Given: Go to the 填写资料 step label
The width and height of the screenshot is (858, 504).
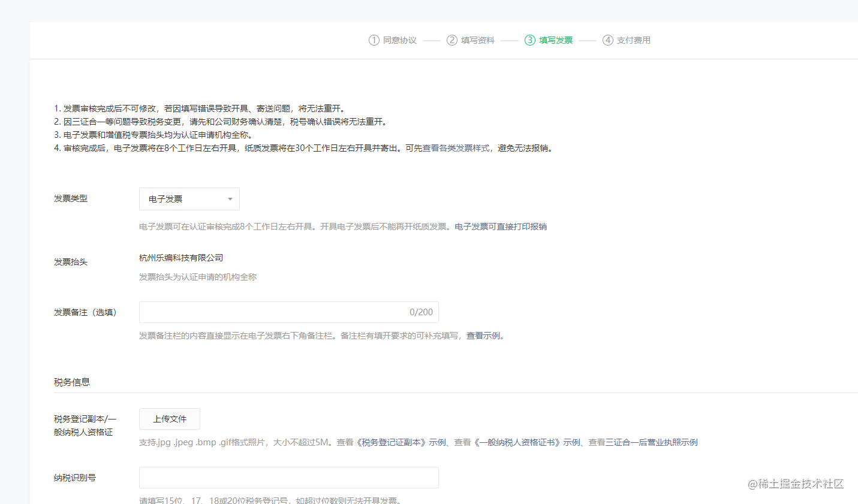Looking at the screenshot, I should pyautogui.click(x=478, y=40).
